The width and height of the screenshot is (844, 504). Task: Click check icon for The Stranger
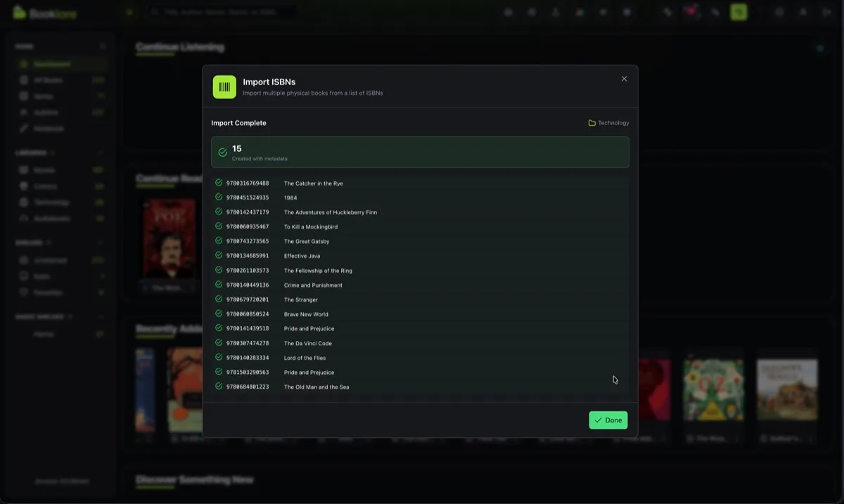[219, 299]
